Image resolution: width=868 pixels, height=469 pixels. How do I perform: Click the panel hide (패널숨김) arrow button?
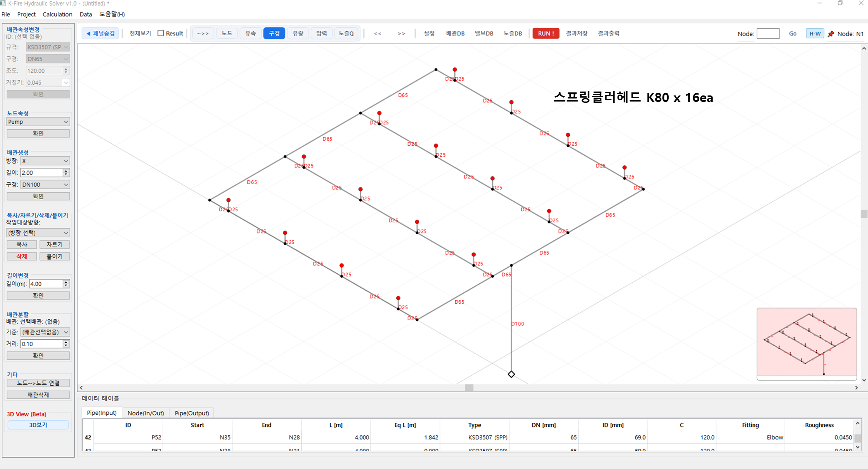[101, 33]
